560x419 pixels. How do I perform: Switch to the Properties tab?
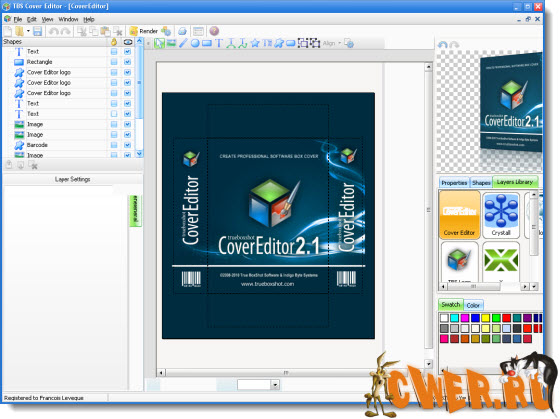(454, 183)
